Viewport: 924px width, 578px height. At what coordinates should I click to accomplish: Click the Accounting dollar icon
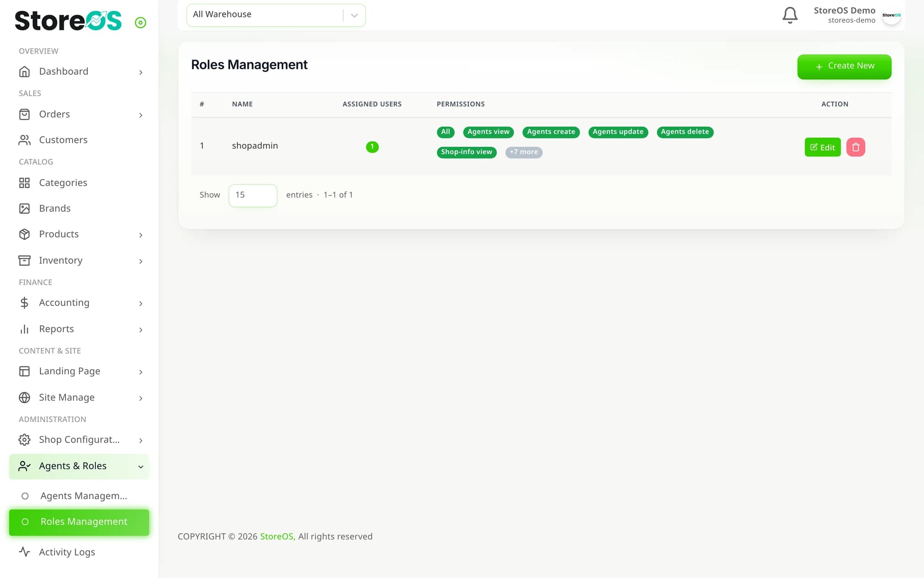click(x=24, y=303)
